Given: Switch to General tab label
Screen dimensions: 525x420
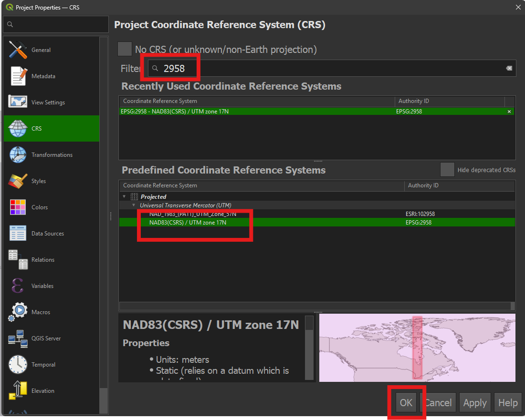Looking at the screenshot, I should [41, 50].
